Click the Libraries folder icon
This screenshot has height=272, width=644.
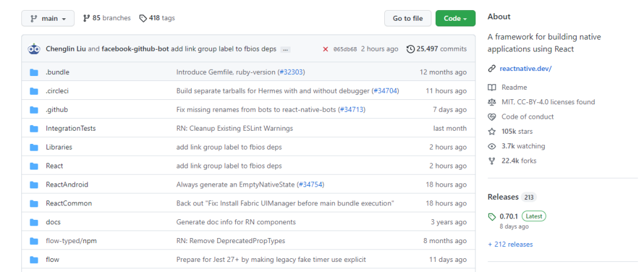[34, 147]
